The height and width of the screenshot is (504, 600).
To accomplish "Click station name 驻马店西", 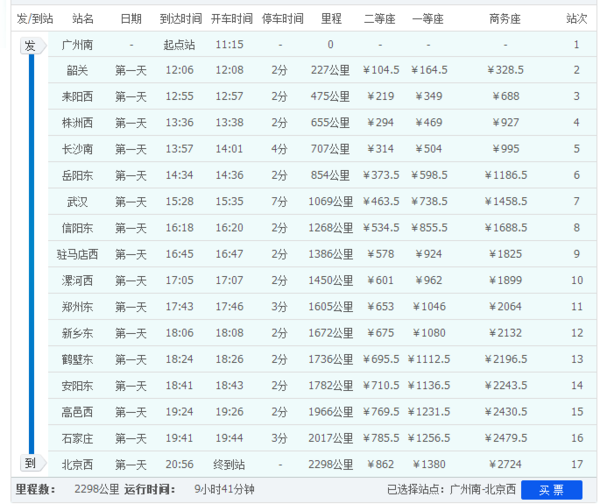I will (x=77, y=254).
